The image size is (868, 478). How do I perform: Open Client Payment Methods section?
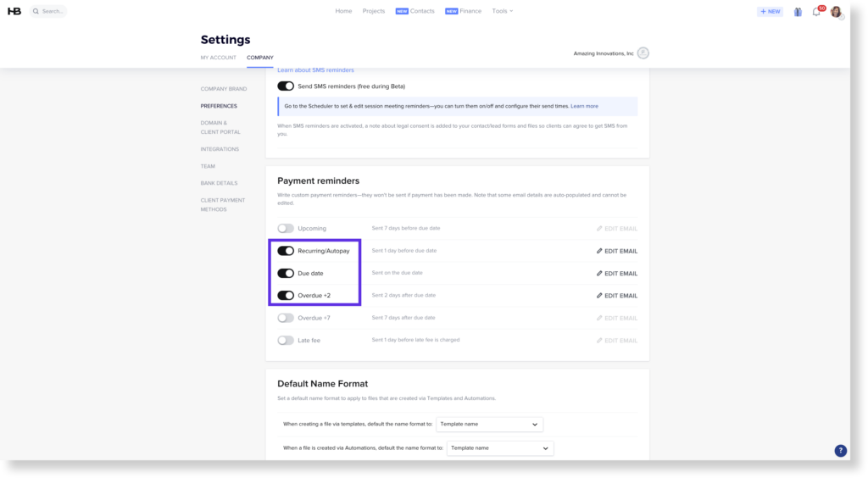coord(223,205)
